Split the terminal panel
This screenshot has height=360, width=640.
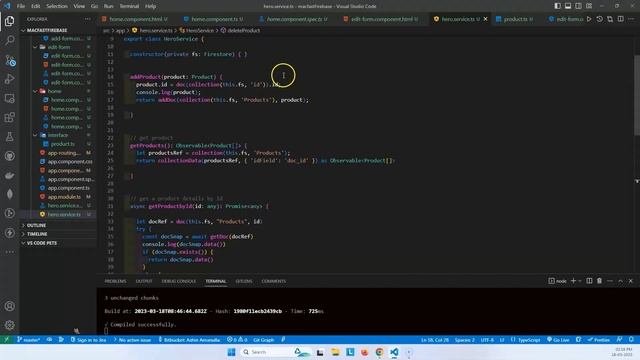tap(589, 281)
